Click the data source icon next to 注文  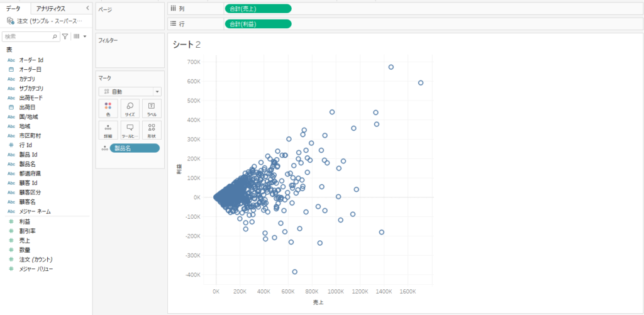[10, 21]
